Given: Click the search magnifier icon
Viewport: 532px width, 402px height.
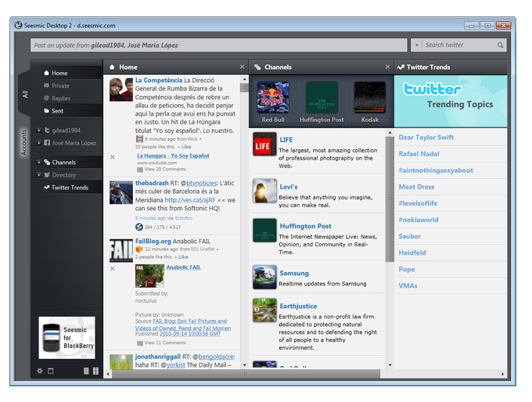Looking at the screenshot, I should point(500,45).
